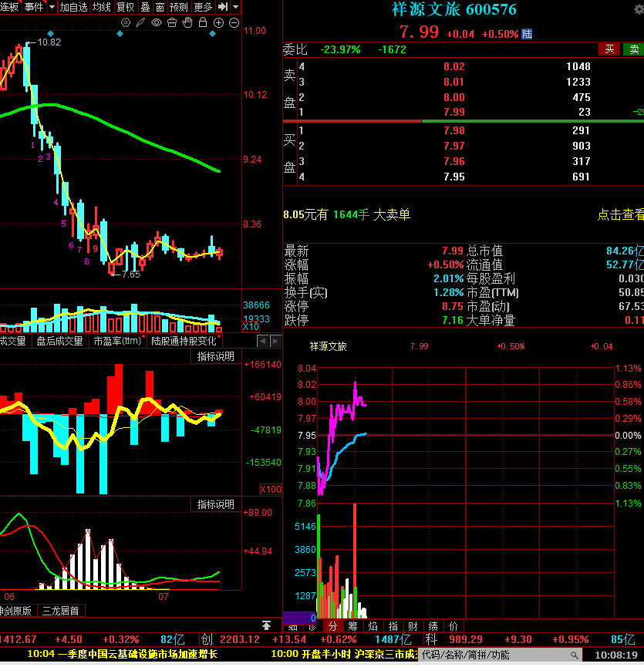Select the 指 indicator tab
This screenshot has width=644, height=667.
click(x=393, y=625)
